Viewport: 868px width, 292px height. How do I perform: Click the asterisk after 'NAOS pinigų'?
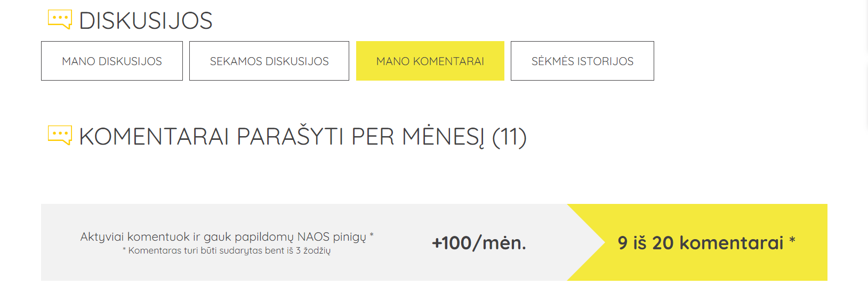coord(372,235)
